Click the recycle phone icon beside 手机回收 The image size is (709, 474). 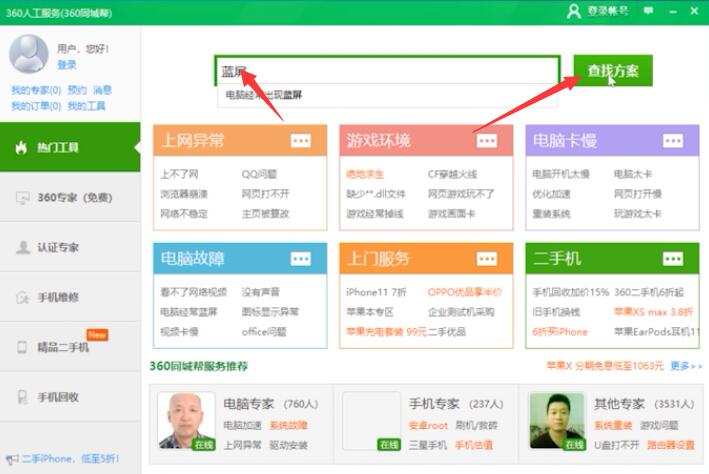click(x=22, y=397)
